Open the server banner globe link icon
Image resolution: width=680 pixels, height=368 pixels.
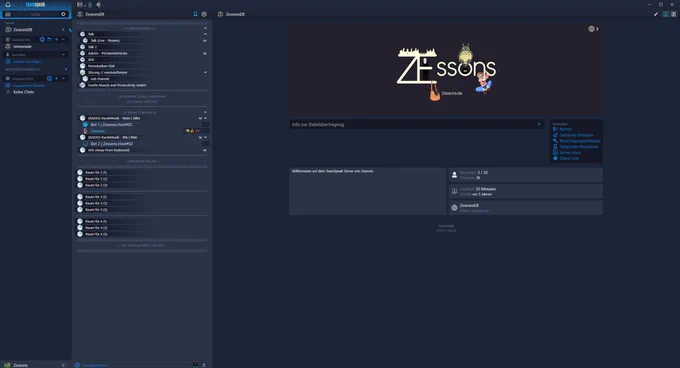(x=591, y=29)
